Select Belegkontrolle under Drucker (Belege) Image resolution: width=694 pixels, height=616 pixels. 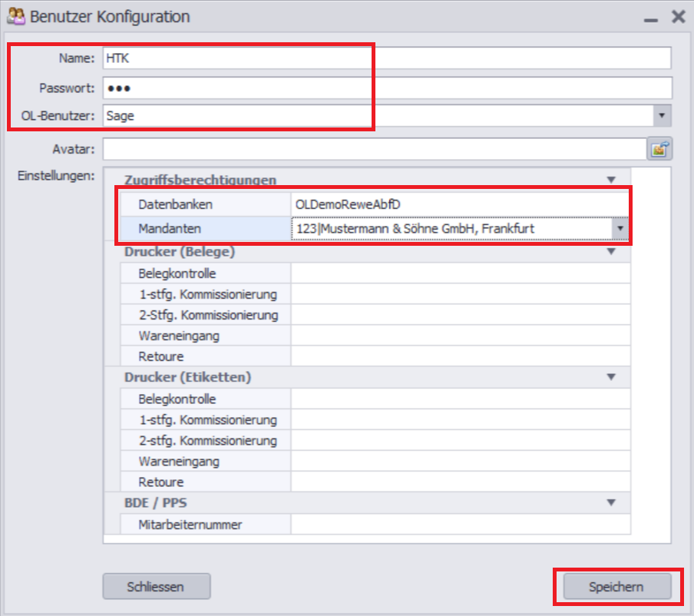tap(375, 273)
